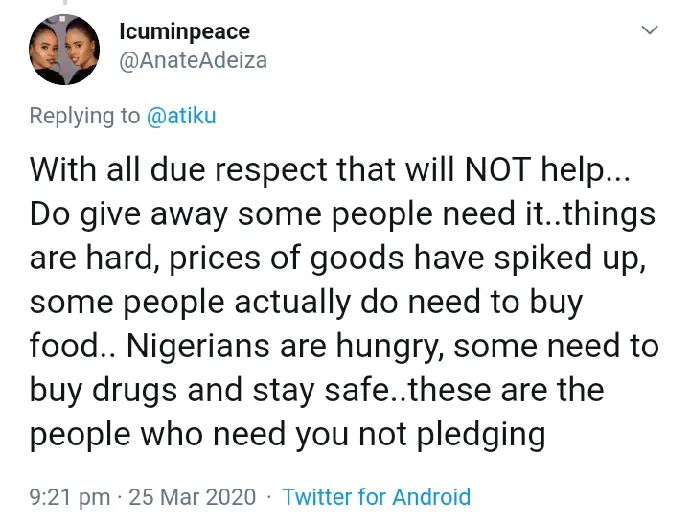
Task: Click the word 'pledging' ending the tweet
Action: tap(481, 435)
